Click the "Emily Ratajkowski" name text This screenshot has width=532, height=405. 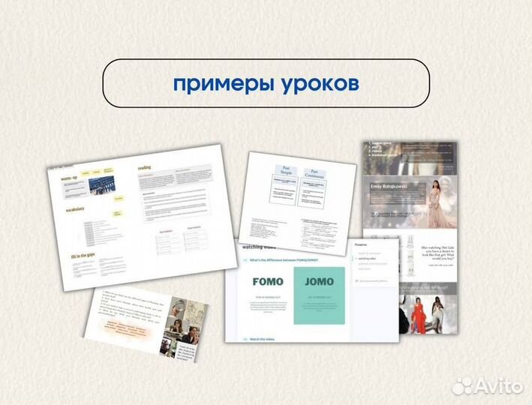tap(389, 187)
